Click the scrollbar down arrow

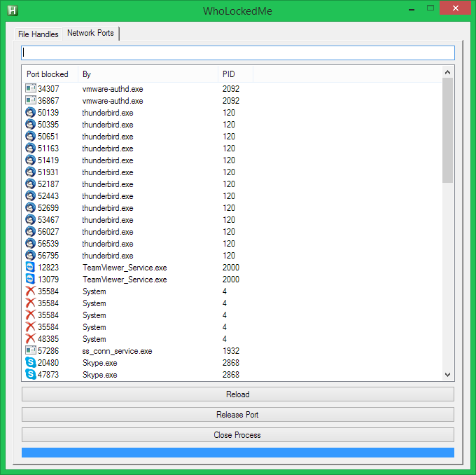(x=447, y=374)
